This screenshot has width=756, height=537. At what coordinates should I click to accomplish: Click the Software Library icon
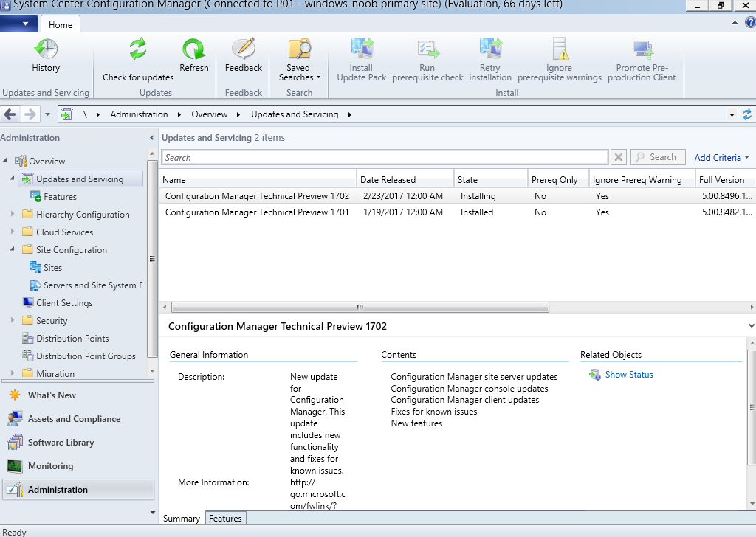(15, 442)
